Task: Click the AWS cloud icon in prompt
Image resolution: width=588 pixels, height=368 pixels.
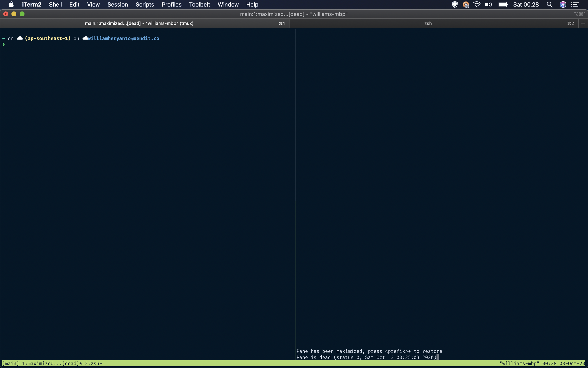Action: (x=20, y=38)
